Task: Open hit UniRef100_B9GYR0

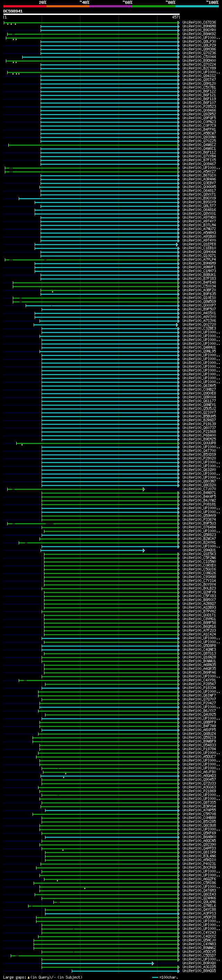Action: point(199,31)
